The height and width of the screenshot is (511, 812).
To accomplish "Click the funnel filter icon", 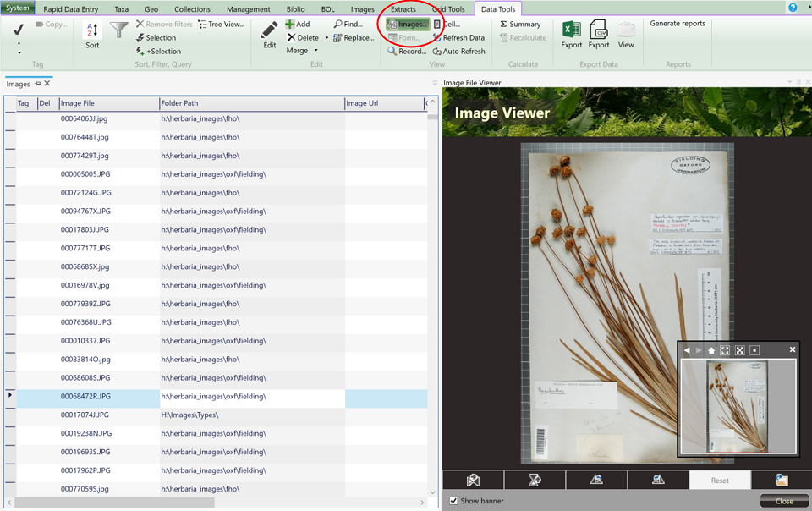I will 118,30.
